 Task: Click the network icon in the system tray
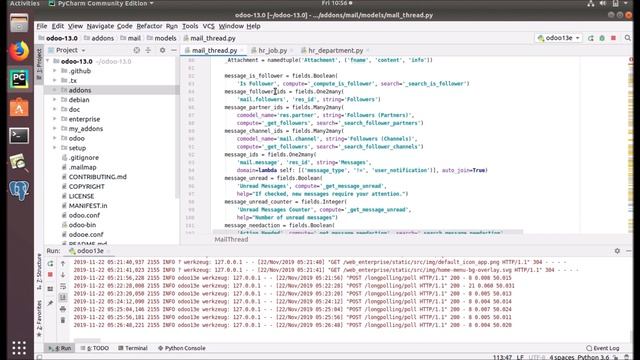pos(591,3)
